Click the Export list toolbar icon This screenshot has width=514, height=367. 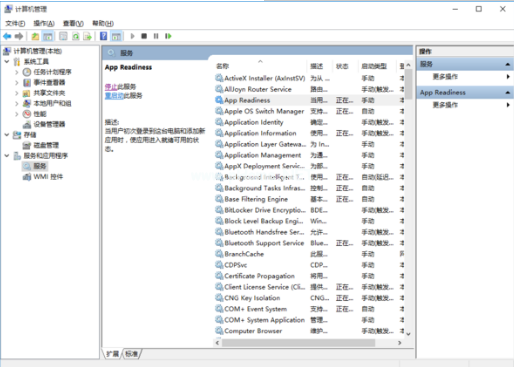(88, 36)
